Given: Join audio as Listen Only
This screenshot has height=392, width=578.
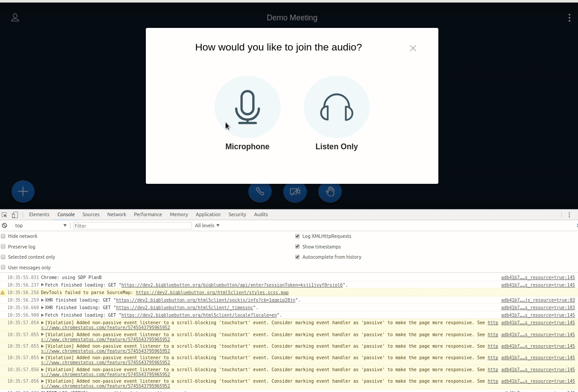Looking at the screenshot, I should tap(336, 114).
